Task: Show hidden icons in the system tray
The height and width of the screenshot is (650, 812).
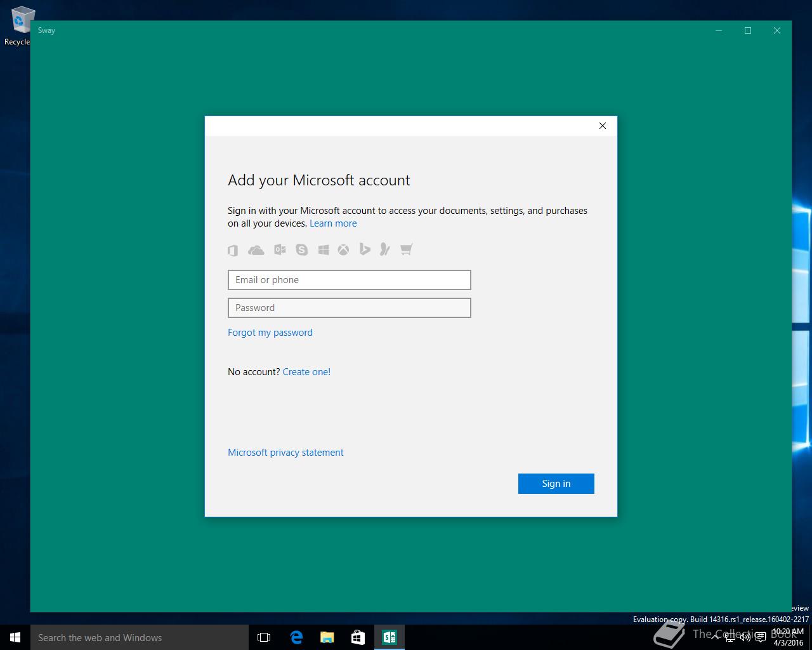Action: 715,637
